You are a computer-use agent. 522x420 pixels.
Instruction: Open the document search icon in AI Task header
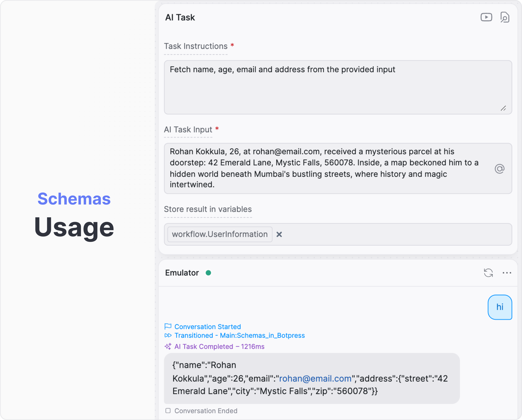click(x=505, y=17)
